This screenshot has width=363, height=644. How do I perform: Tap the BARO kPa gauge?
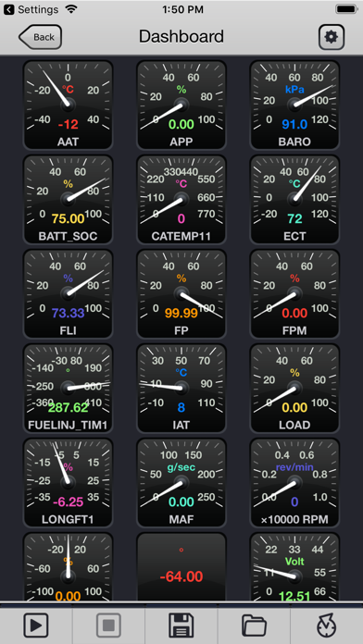point(294,105)
